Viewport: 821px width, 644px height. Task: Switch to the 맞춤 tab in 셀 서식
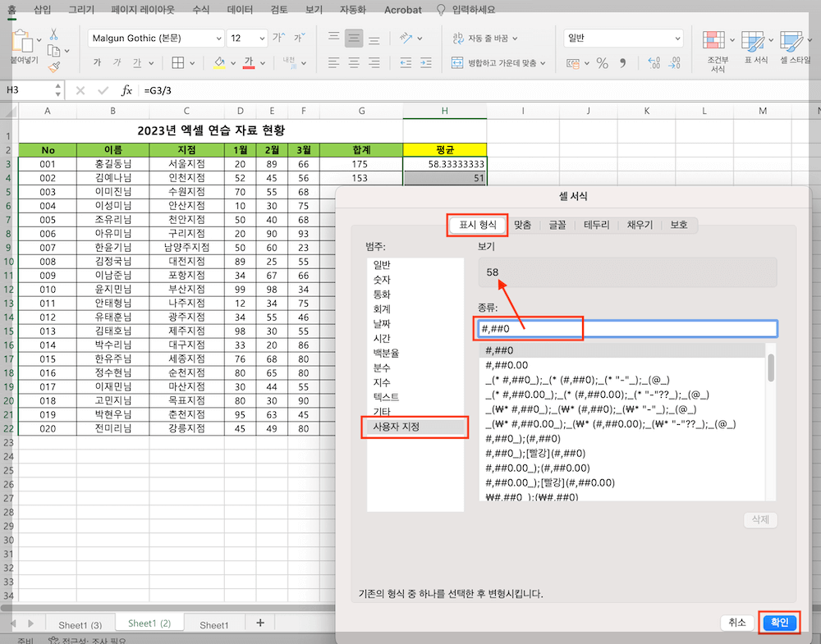tap(522, 225)
